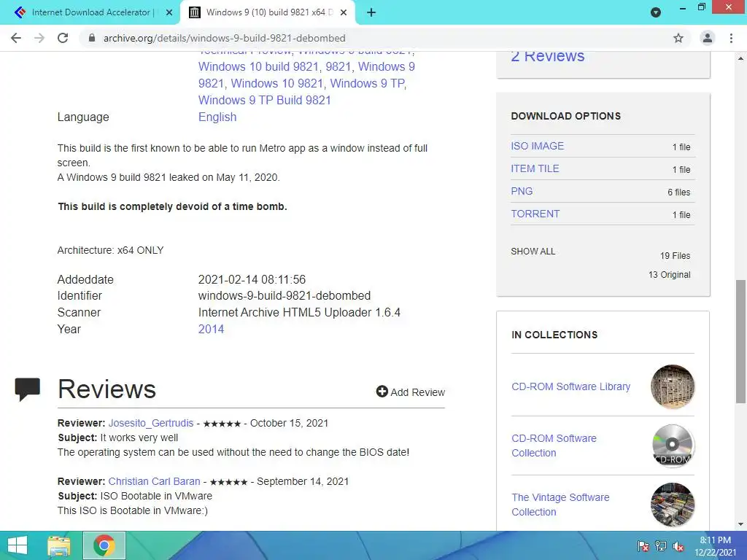Click Internet Archive HTML5 Uploader 1.6.4 text

[x=299, y=312]
